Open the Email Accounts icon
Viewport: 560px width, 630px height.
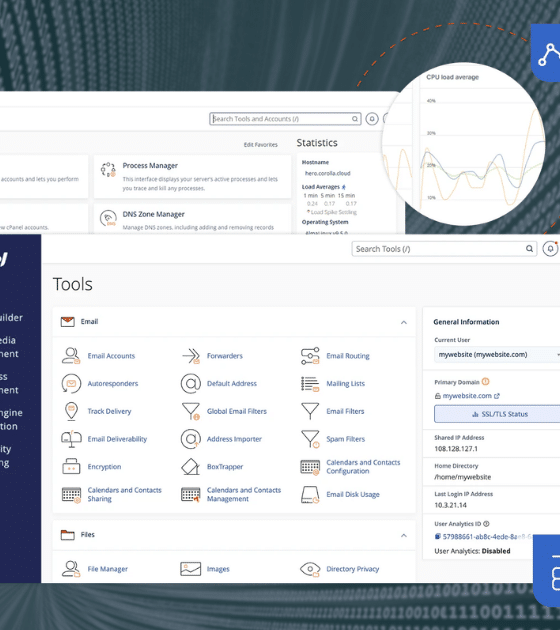click(71, 356)
